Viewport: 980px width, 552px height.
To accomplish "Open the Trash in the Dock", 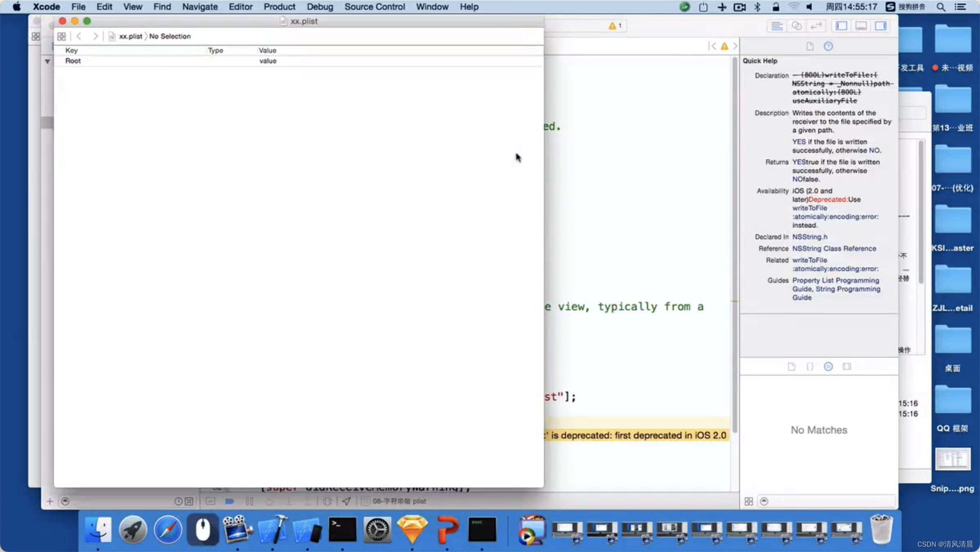I will (881, 530).
